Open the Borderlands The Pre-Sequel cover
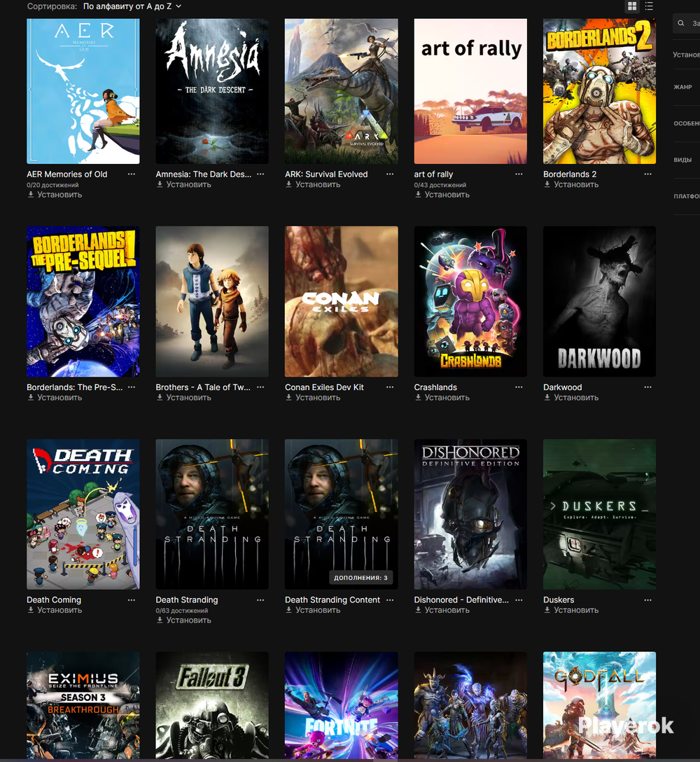This screenshot has height=762, width=700. click(83, 301)
